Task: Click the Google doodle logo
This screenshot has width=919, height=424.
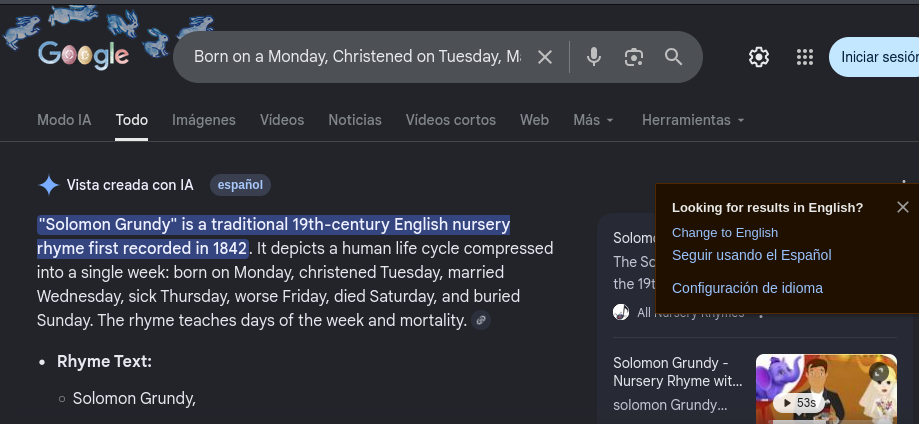Action: (x=83, y=55)
